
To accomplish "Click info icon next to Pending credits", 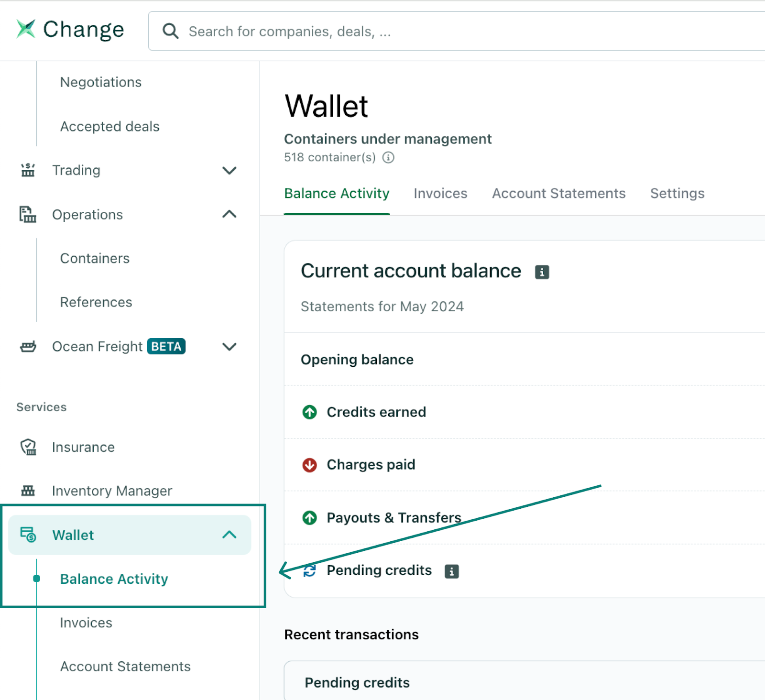I will click(x=451, y=571).
